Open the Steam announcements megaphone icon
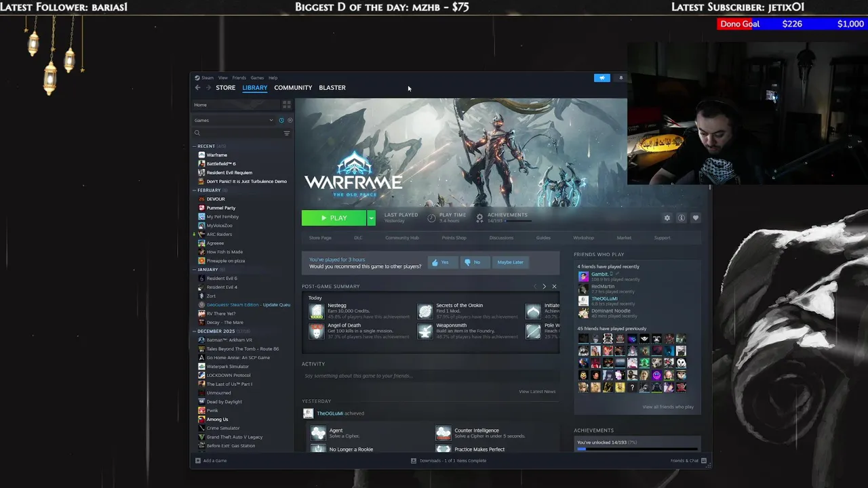Image resolution: width=868 pixels, height=488 pixels. tap(602, 78)
